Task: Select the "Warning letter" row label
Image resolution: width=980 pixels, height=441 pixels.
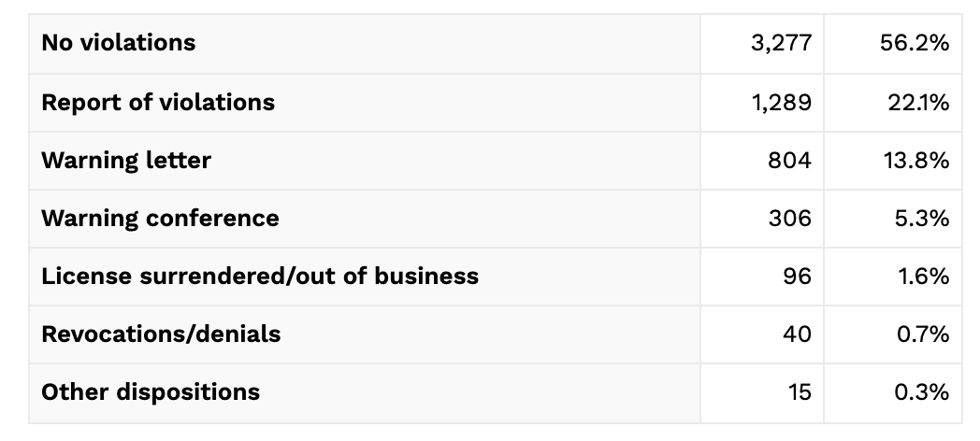Action: [126, 160]
